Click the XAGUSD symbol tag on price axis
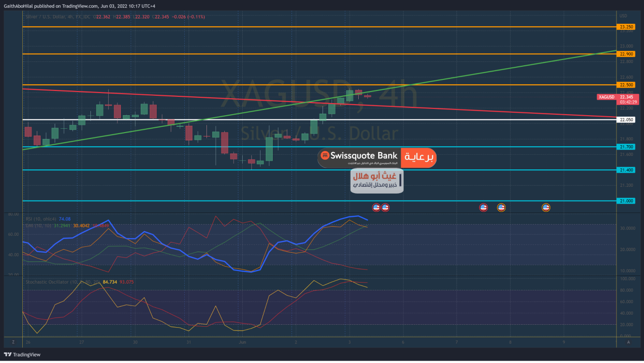This screenshot has width=644, height=363. (607, 97)
